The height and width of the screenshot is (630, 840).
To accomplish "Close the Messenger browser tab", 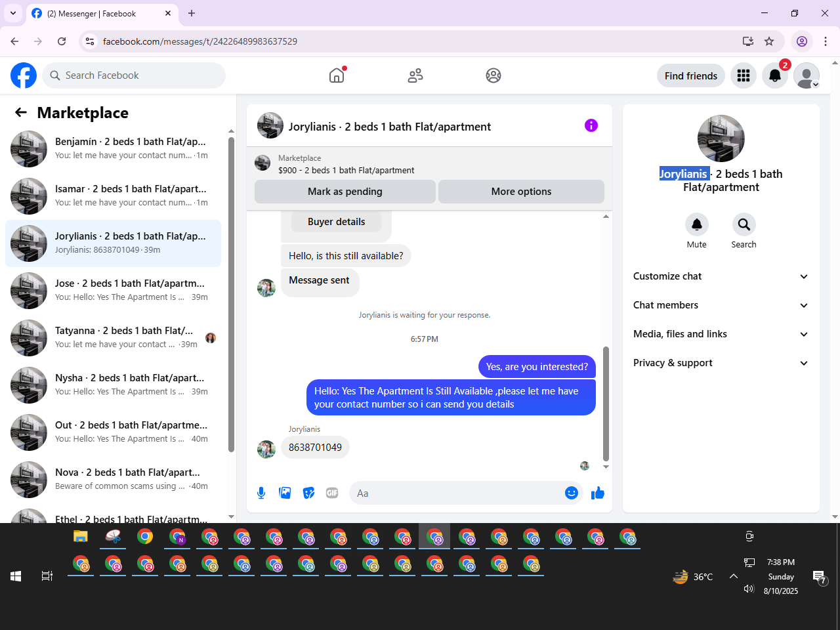I will 168,13.
